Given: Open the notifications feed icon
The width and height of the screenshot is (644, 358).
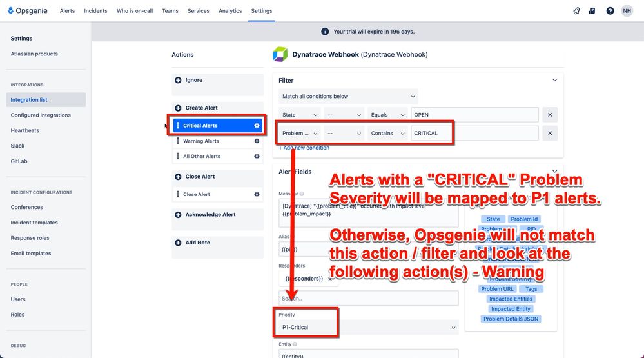Looking at the screenshot, I should [x=592, y=11].
